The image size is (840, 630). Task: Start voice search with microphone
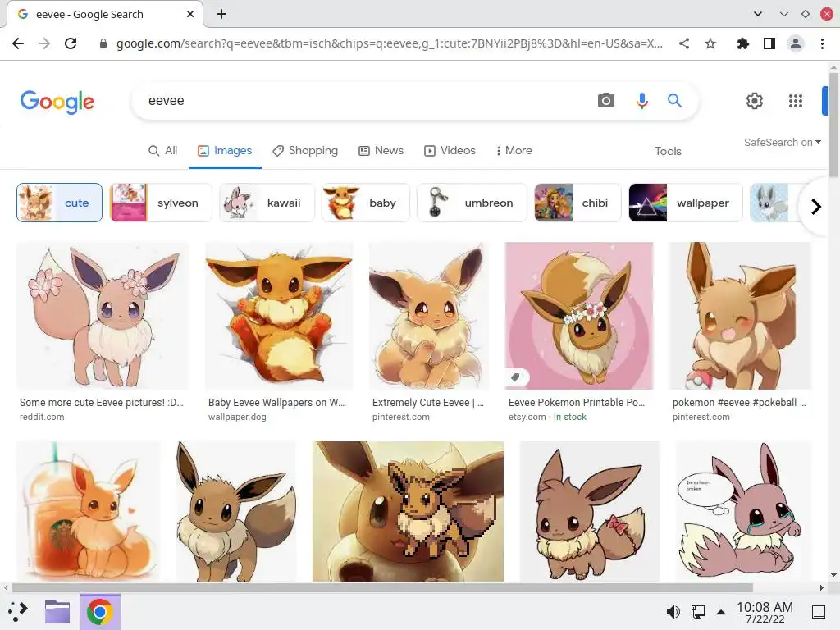coord(641,100)
